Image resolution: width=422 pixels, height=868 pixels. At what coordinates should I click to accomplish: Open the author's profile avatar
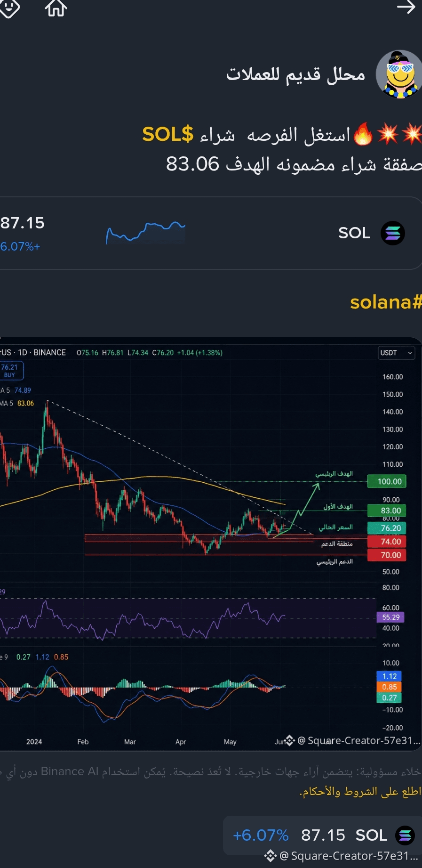pos(399,74)
